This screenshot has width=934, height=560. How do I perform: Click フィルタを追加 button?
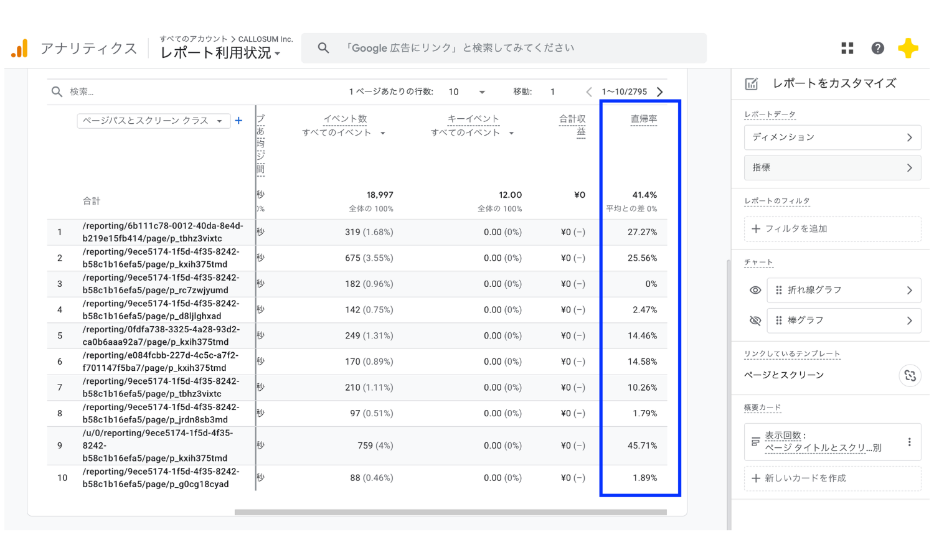coord(833,229)
